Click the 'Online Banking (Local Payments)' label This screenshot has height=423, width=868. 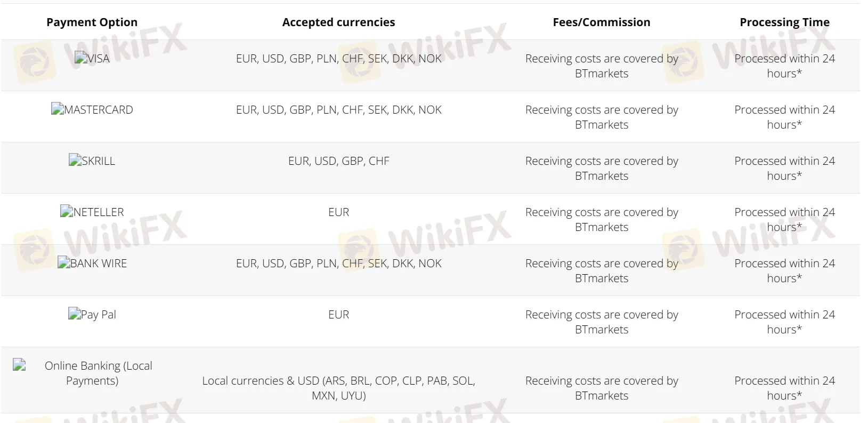click(98, 373)
